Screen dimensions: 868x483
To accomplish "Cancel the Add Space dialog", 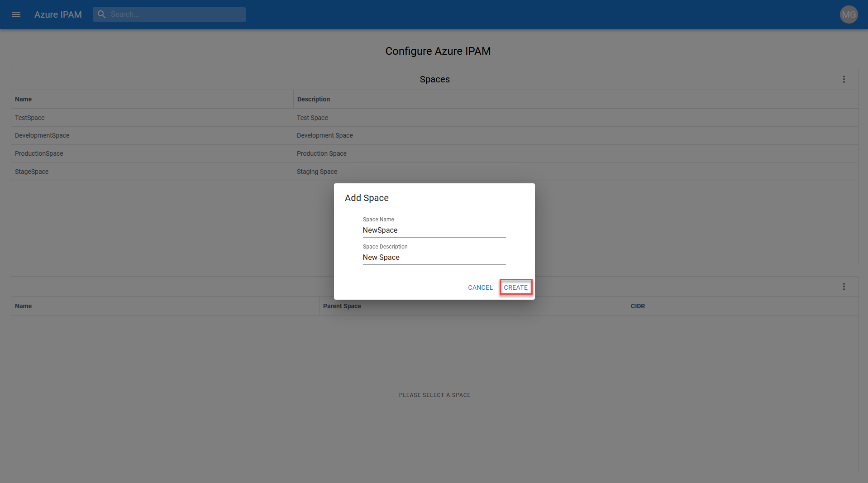I will pyautogui.click(x=480, y=287).
